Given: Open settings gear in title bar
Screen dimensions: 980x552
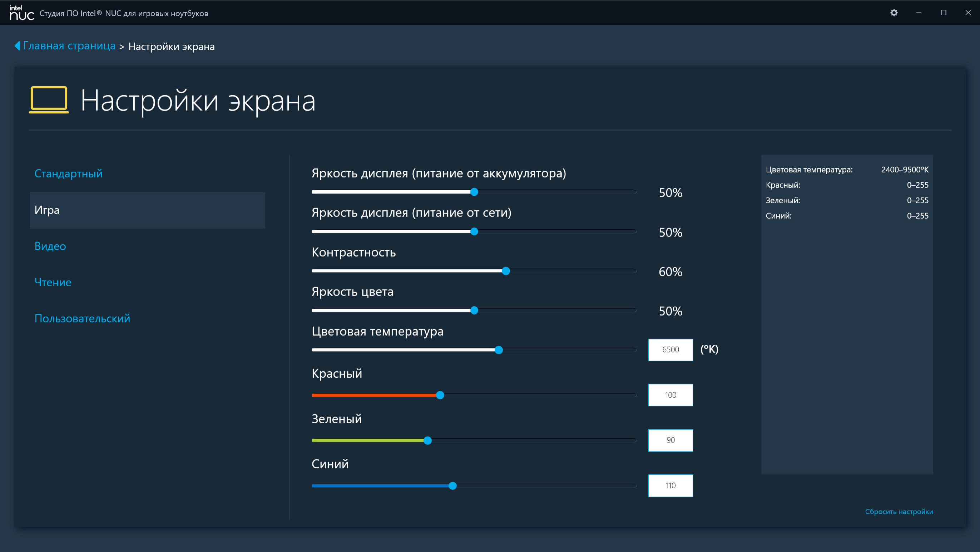Looking at the screenshot, I should tap(894, 13).
